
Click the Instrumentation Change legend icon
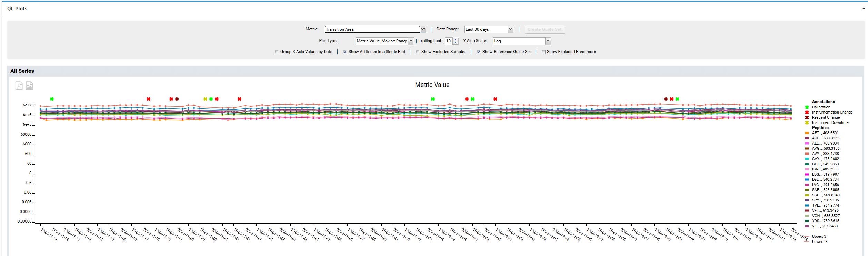click(807, 112)
